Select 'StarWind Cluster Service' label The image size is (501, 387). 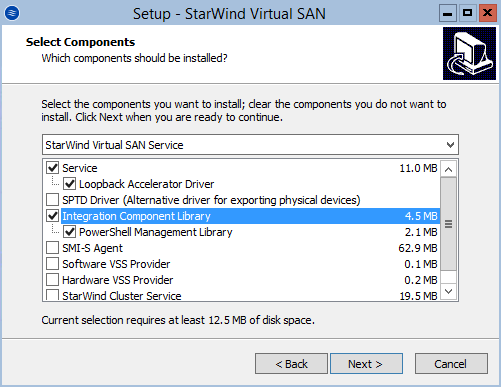[x=122, y=296]
